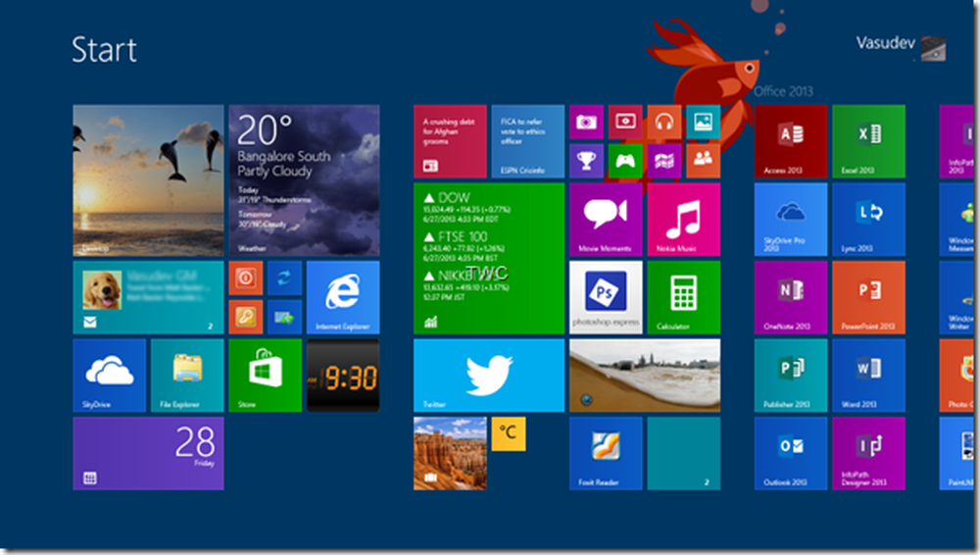Open the small Sports trophy tile
Image resolution: width=980 pixels, height=555 pixels.
point(586,161)
